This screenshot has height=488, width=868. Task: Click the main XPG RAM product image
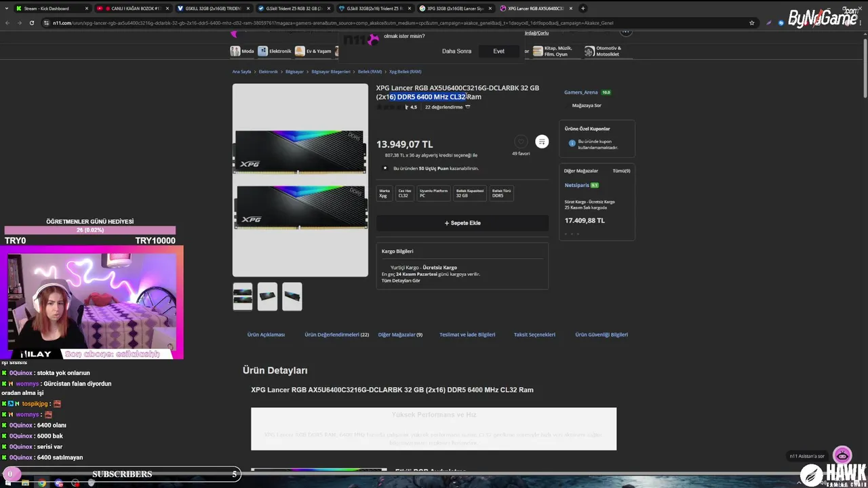300,180
